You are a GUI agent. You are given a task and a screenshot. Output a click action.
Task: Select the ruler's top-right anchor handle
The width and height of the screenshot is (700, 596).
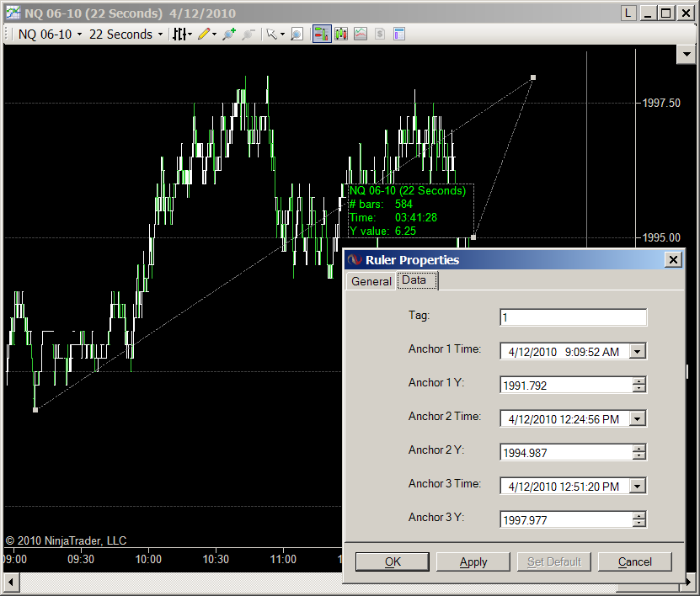(x=533, y=77)
